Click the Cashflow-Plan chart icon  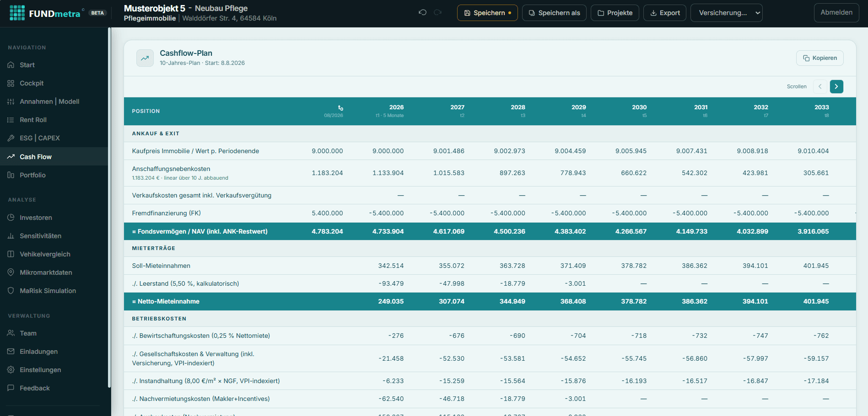click(145, 58)
